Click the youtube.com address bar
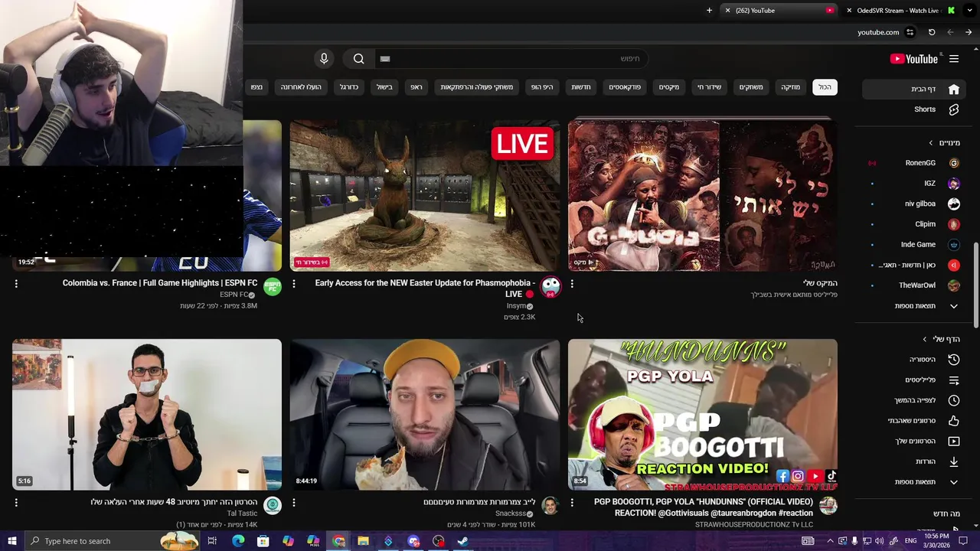The width and height of the screenshot is (980, 551). (x=878, y=32)
